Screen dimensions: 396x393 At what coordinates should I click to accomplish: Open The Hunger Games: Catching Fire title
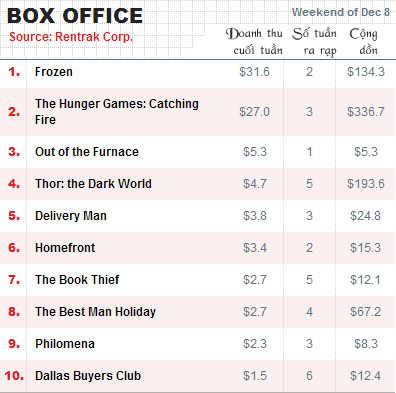(x=117, y=112)
